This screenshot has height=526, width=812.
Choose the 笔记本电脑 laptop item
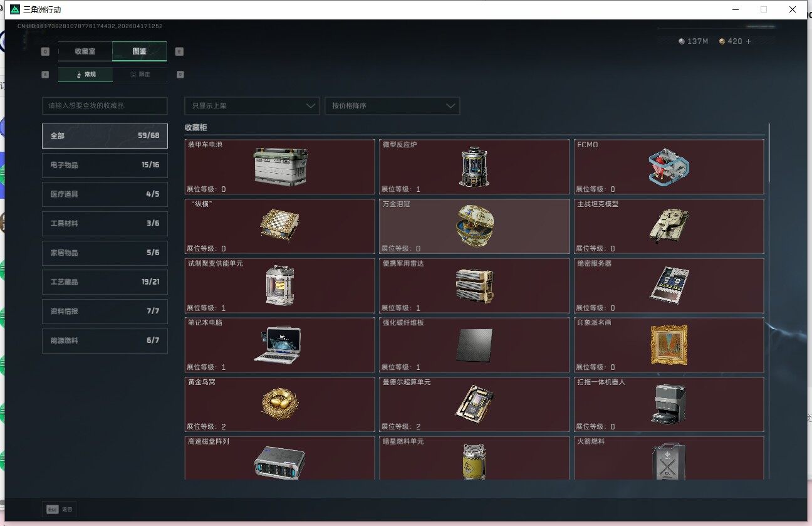point(279,344)
